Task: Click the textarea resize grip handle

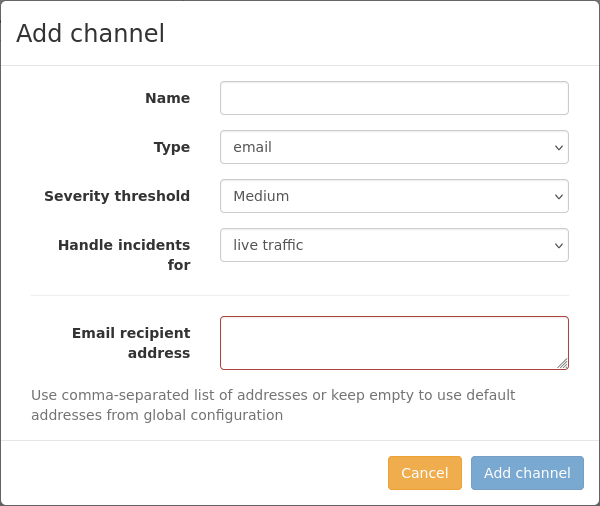Action: click(x=562, y=363)
